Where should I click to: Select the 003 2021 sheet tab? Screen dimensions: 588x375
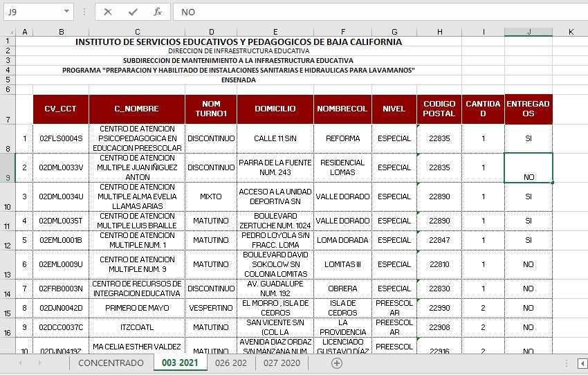(x=180, y=363)
